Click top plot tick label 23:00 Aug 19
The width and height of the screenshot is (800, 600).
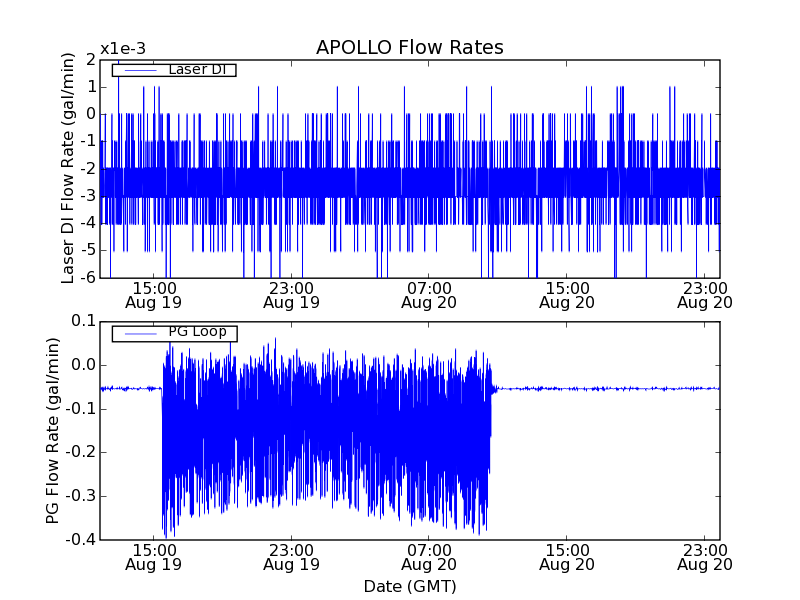click(x=291, y=295)
